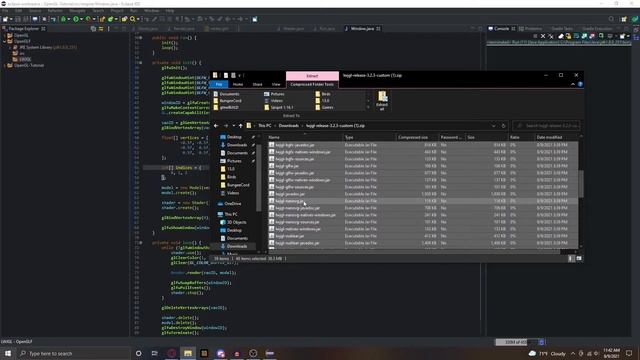Toggle Link with Editor in Package Explorer
The image size is (640, 360).
click(x=101, y=29)
